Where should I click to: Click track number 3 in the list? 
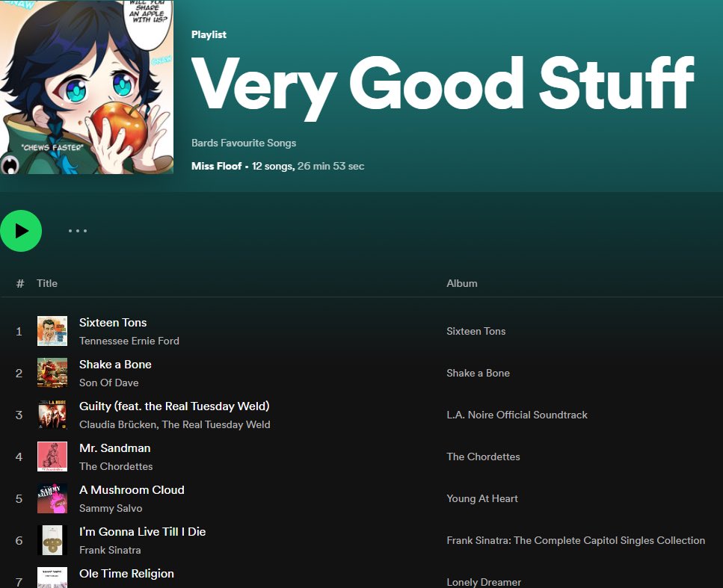click(x=19, y=415)
